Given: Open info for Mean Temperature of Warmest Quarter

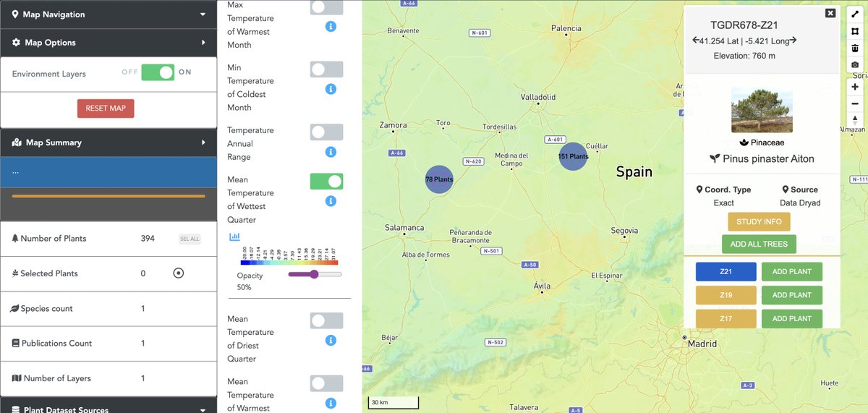Looking at the screenshot, I should pos(331,403).
